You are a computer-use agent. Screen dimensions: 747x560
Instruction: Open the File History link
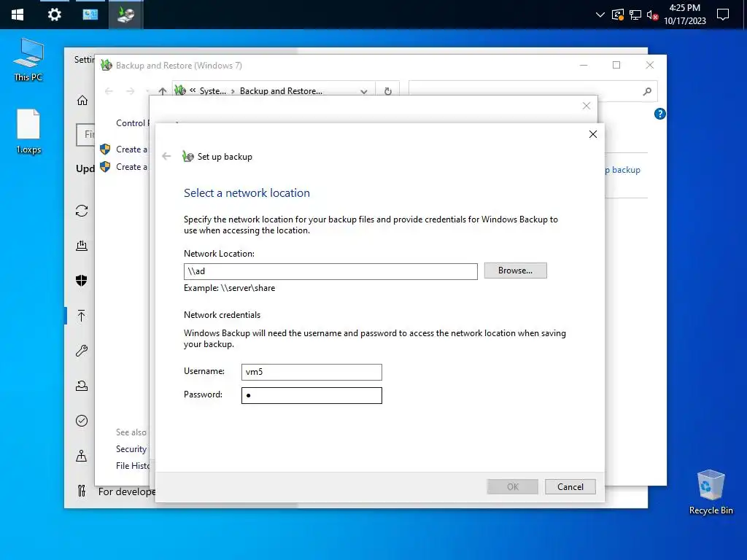(133, 466)
